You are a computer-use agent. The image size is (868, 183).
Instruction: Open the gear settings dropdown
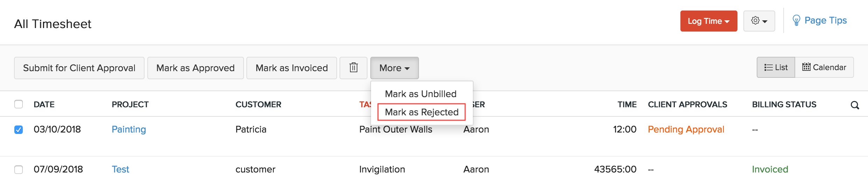[759, 21]
